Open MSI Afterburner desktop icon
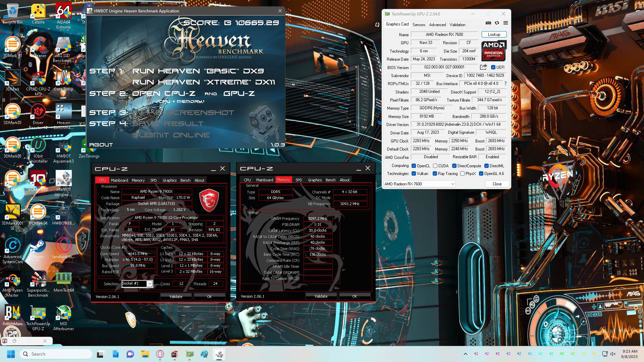The width and height of the screenshot is (644, 362). pyautogui.click(x=63, y=318)
